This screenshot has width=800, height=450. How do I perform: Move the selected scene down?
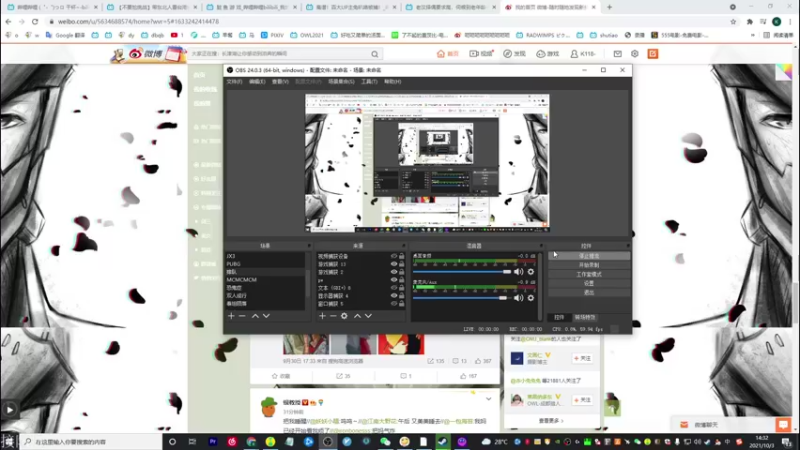266,316
